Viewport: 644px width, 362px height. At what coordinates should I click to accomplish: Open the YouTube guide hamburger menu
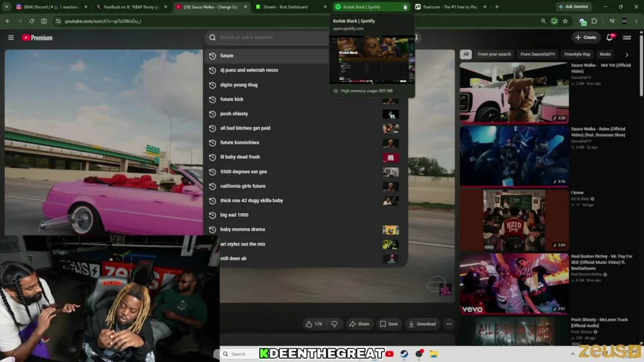(x=11, y=38)
